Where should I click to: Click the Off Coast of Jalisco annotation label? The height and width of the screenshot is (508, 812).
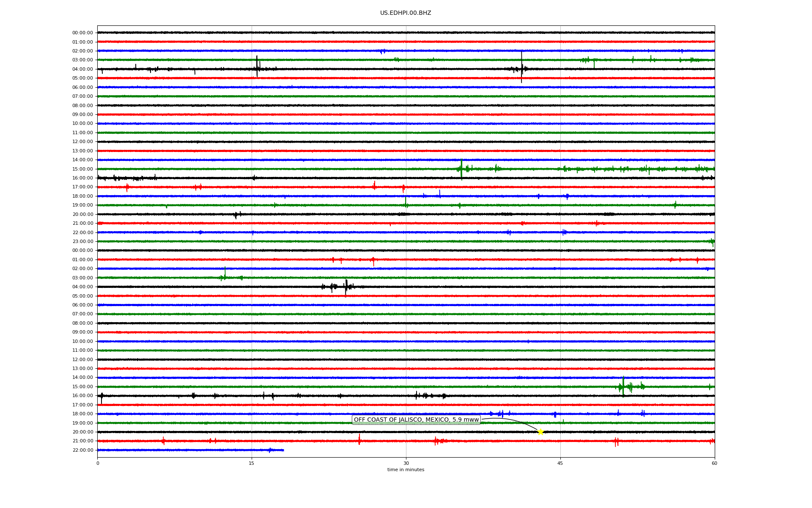[x=416, y=420]
